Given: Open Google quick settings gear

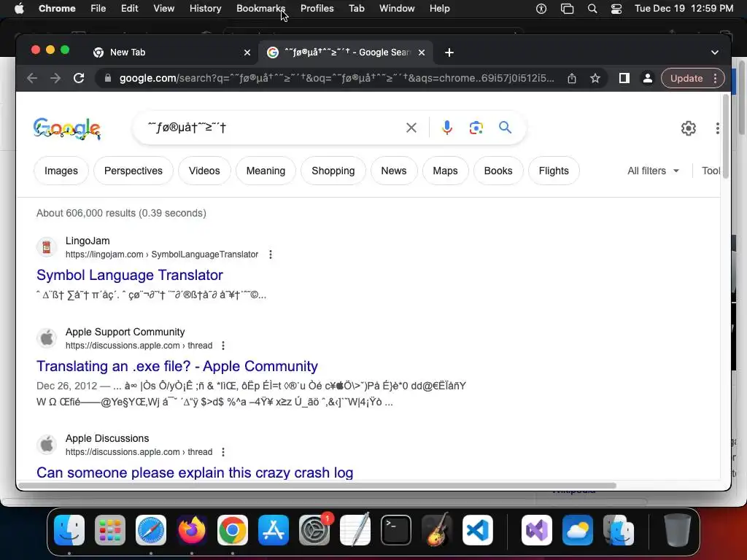Looking at the screenshot, I should click(x=689, y=128).
